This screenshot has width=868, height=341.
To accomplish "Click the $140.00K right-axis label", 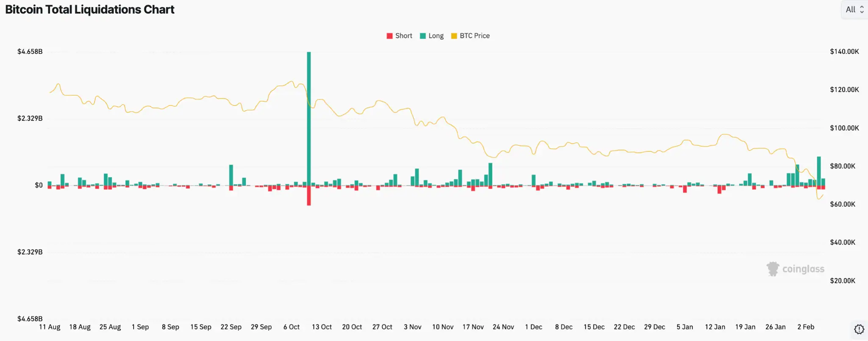I will 845,52.
